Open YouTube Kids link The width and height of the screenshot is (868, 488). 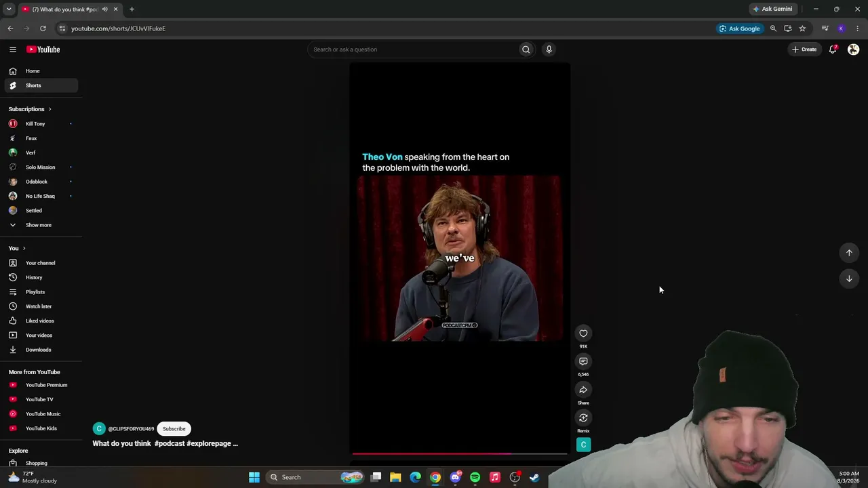[x=41, y=428]
